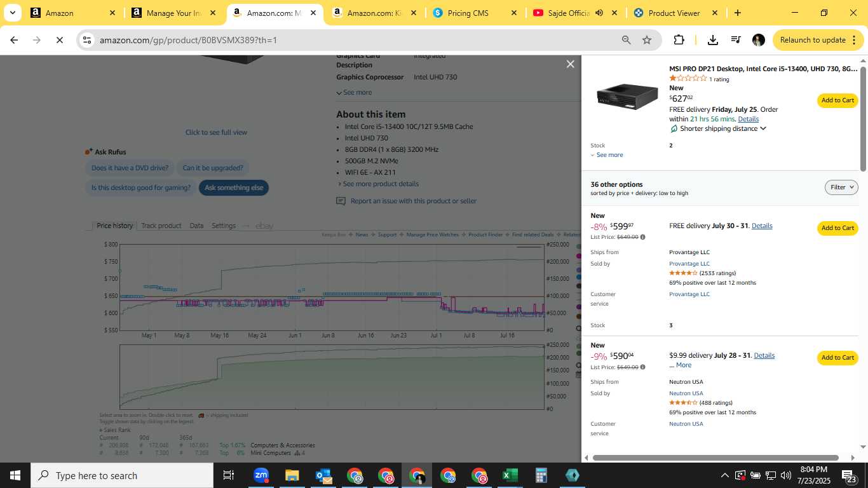This screenshot has height=488, width=868.
Task: Open Details link for Friday July 25 delivery
Action: coord(748,119)
